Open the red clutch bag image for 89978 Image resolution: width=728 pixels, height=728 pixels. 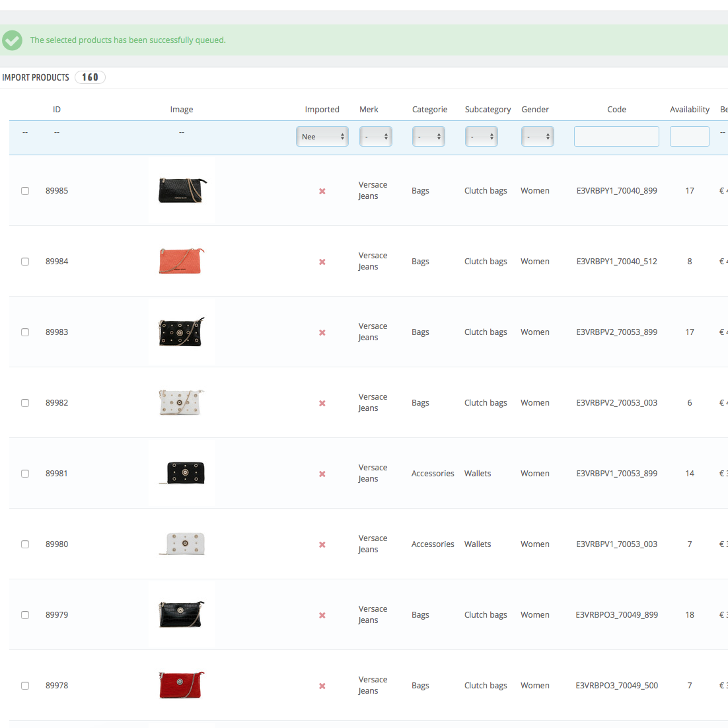pos(182,685)
